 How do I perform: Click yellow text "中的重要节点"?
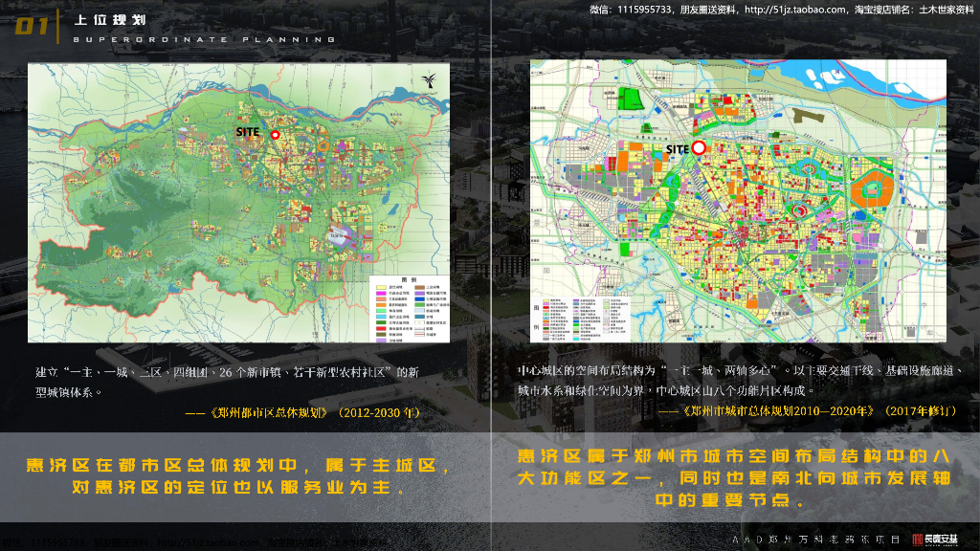coord(730,499)
